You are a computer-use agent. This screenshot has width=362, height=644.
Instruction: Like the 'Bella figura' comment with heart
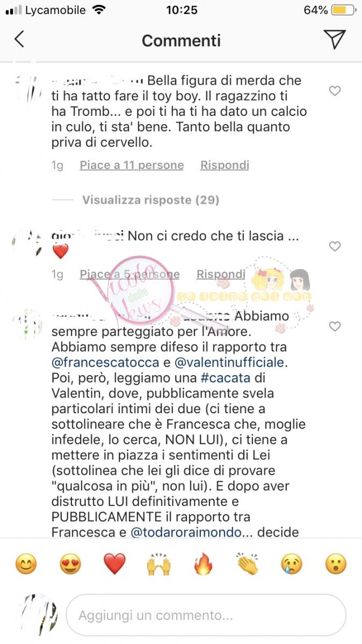pos(335,91)
